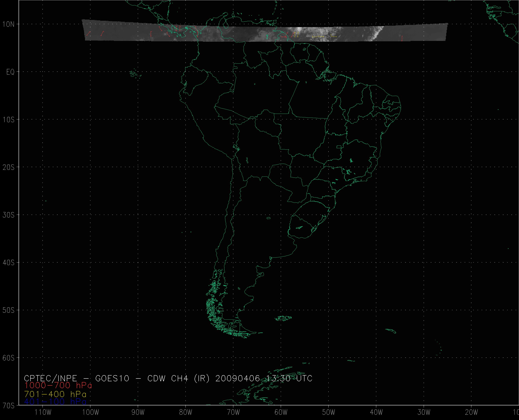Click the 50W longitude axis label

329,412
